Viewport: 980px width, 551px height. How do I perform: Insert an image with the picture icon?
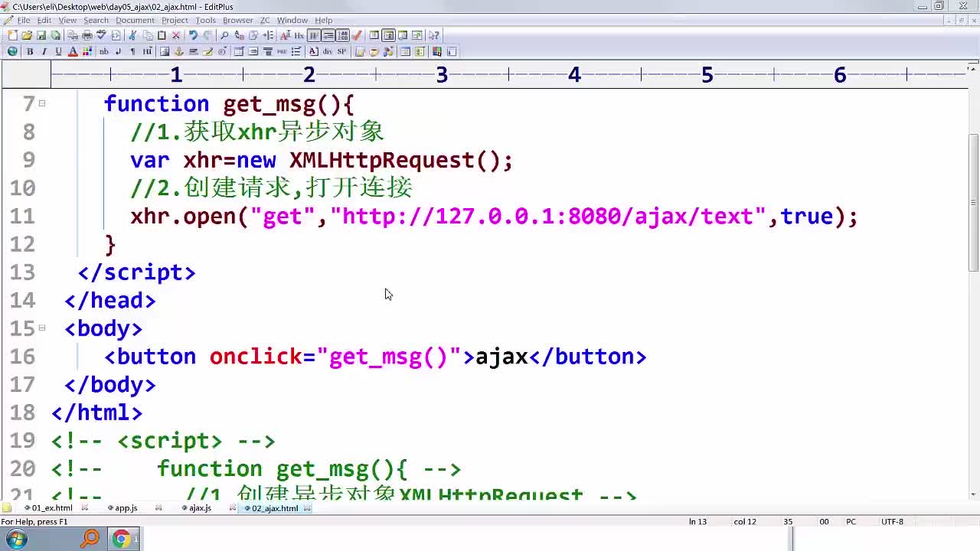tap(165, 51)
